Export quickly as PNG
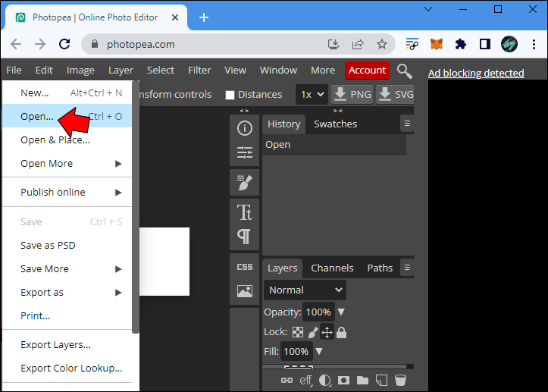Image resolution: width=548 pixels, height=392 pixels. click(x=352, y=95)
